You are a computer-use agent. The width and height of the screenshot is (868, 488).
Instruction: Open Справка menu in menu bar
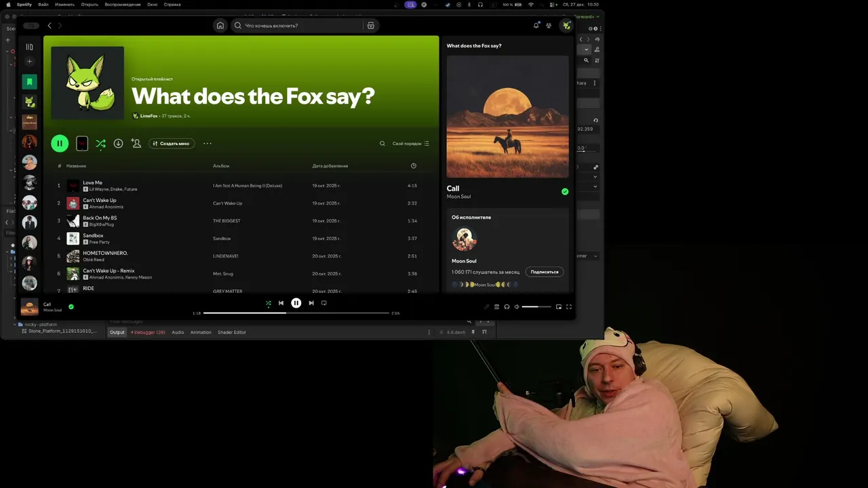(172, 5)
